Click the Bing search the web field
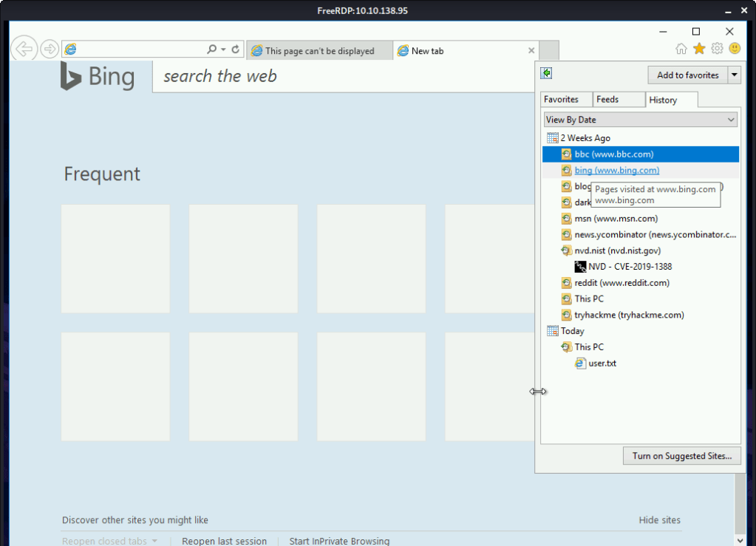This screenshot has height=546, width=756. pos(340,76)
